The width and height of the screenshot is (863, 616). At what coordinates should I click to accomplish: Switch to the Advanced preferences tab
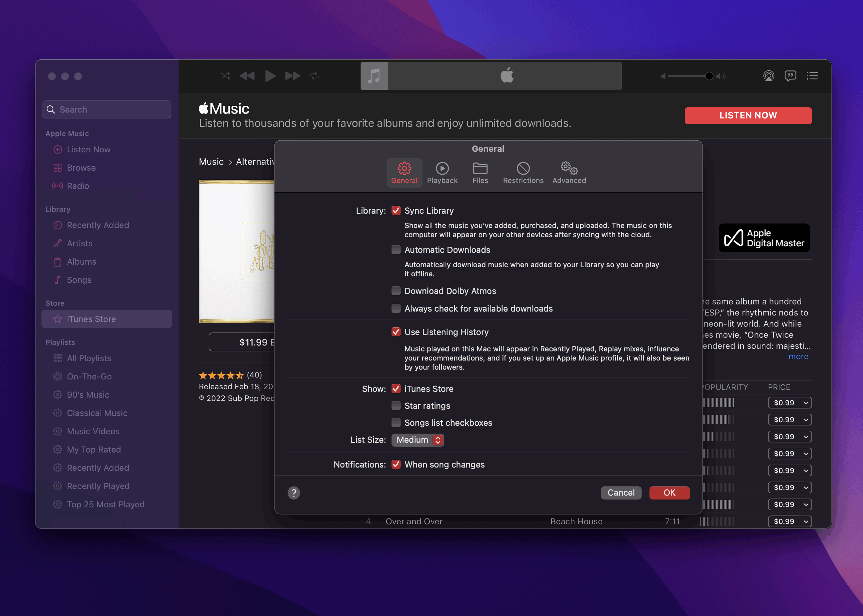(569, 173)
